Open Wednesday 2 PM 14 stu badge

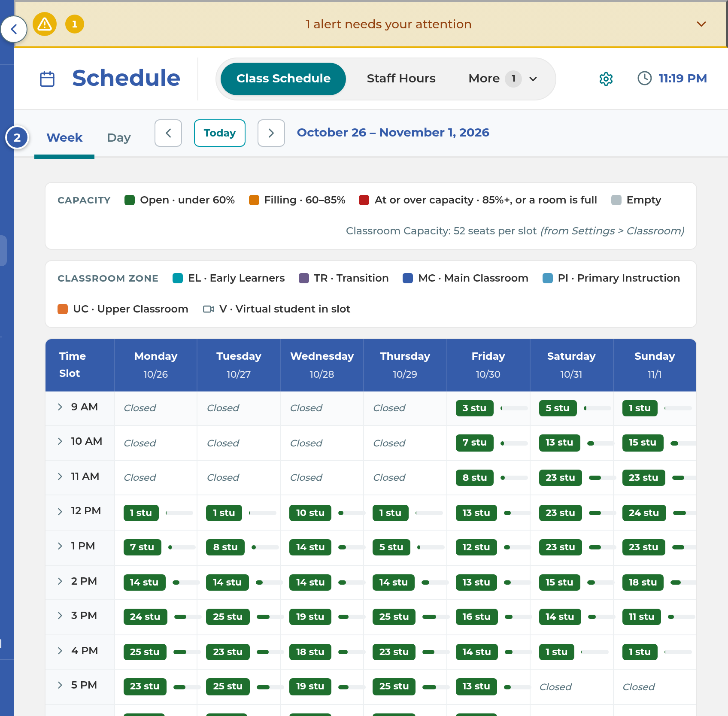coord(310,583)
